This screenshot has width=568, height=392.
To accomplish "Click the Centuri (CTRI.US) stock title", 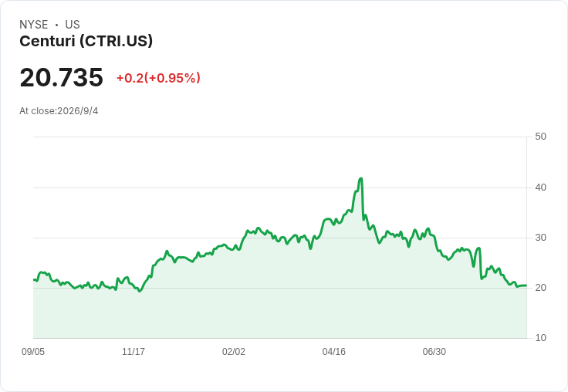I will (86, 41).
